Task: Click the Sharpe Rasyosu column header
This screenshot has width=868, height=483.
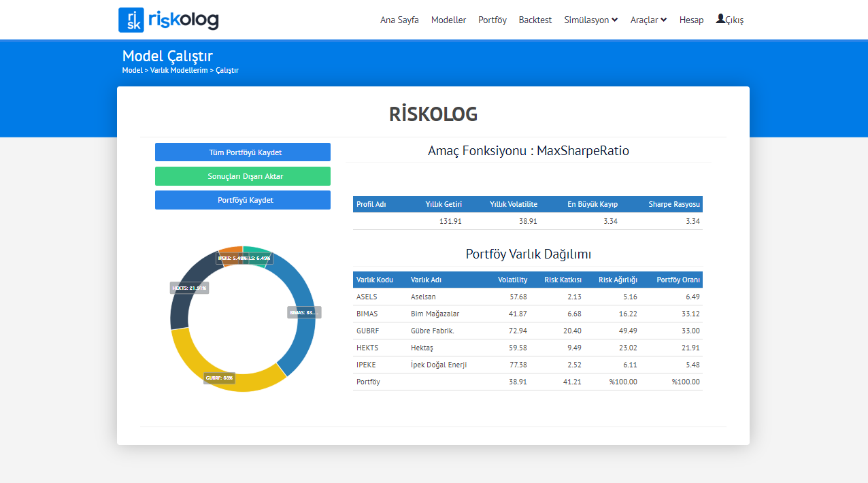Action: pyautogui.click(x=673, y=204)
